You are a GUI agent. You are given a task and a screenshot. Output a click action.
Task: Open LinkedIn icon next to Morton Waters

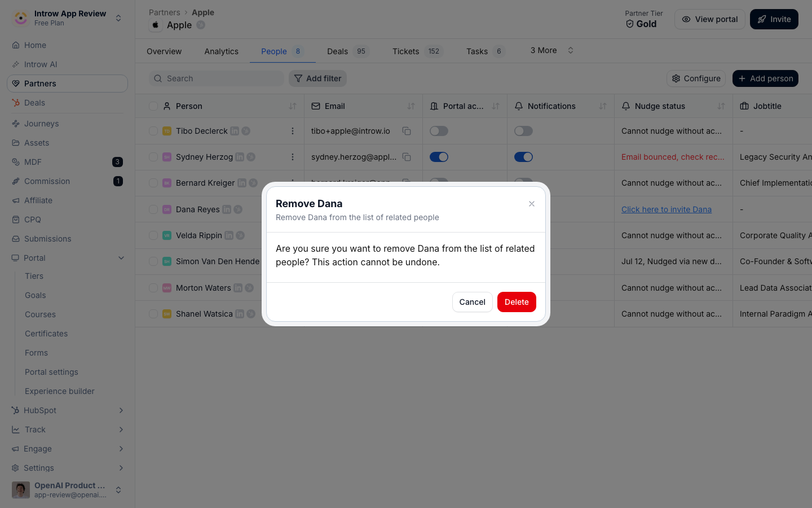(238, 288)
